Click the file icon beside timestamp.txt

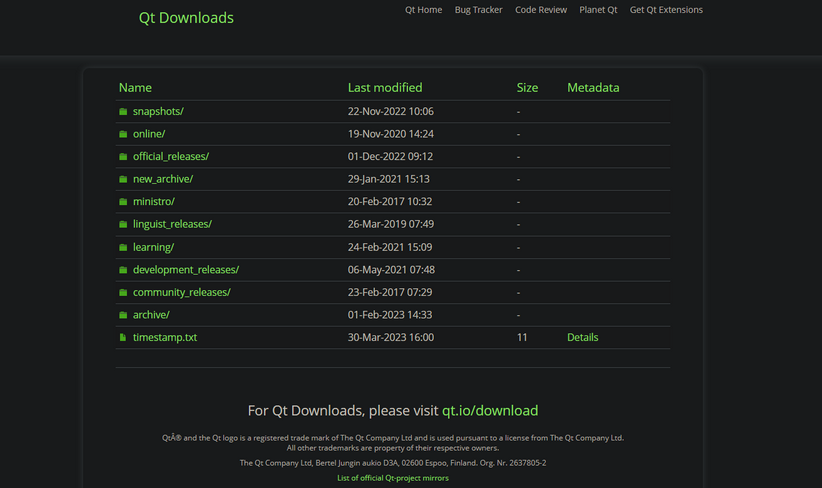[x=123, y=338]
